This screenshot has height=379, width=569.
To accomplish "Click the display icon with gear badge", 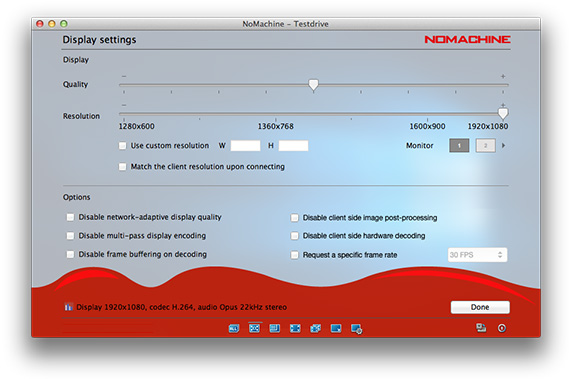I will 356,329.
